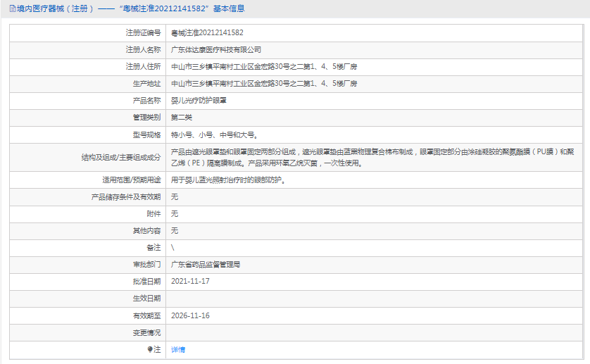This screenshot has height=364, width=590.
Task: Click the 适用范围/预期用途 description text
Action: click(x=227, y=180)
